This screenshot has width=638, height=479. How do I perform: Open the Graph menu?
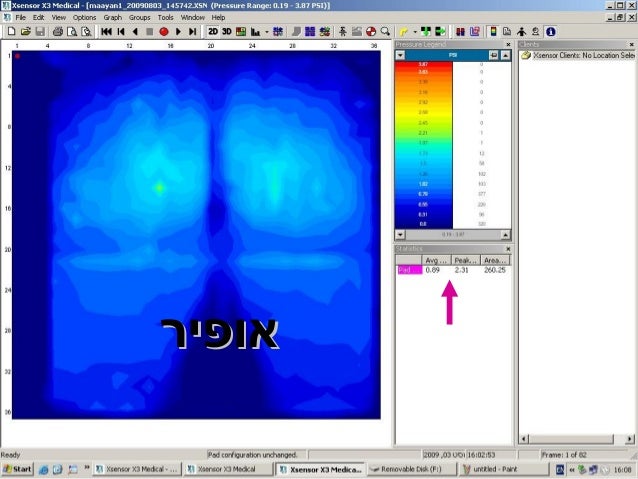click(x=112, y=17)
